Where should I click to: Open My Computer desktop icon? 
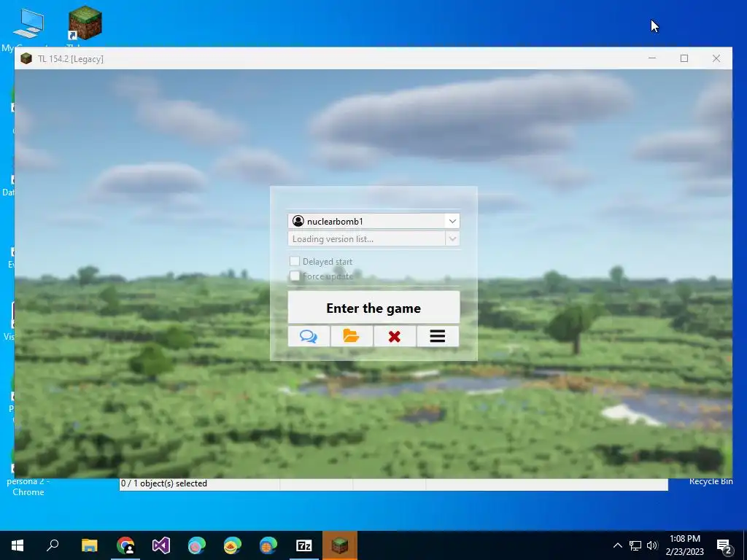[x=28, y=24]
